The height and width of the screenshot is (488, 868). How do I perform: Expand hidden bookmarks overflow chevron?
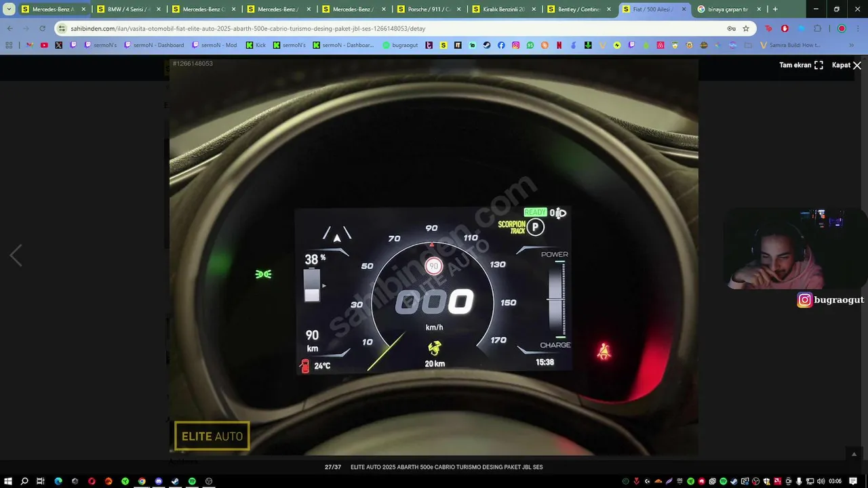[852, 45]
